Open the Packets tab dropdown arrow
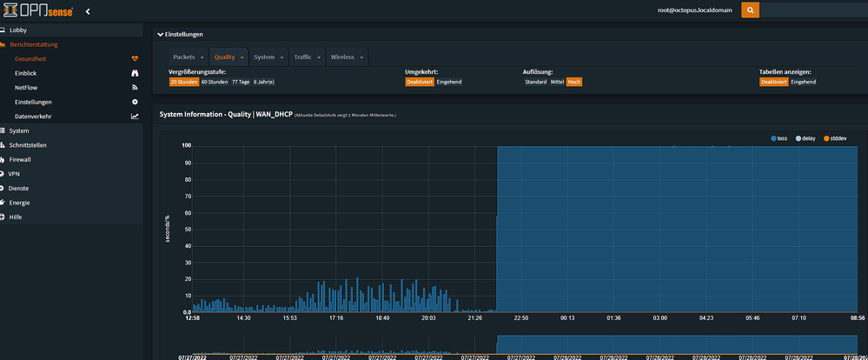 coord(202,57)
